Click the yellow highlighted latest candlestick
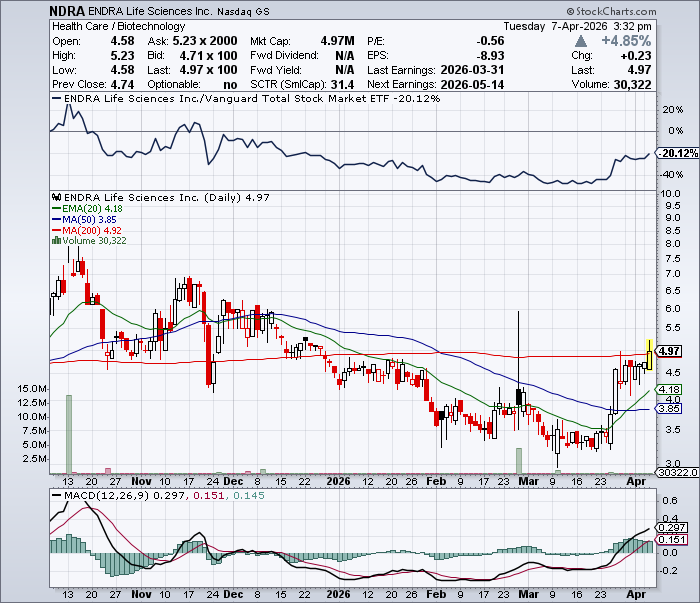The image size is (700, 603). point(649,355)
